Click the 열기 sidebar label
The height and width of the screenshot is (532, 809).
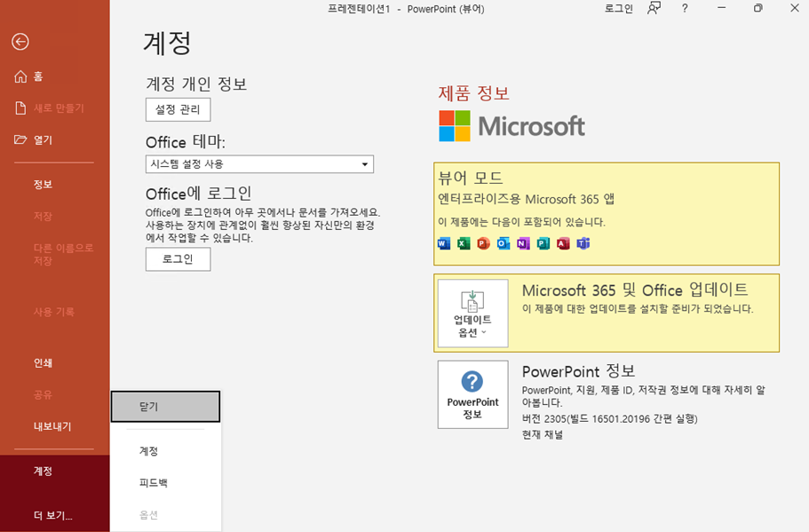pos(44,139)
